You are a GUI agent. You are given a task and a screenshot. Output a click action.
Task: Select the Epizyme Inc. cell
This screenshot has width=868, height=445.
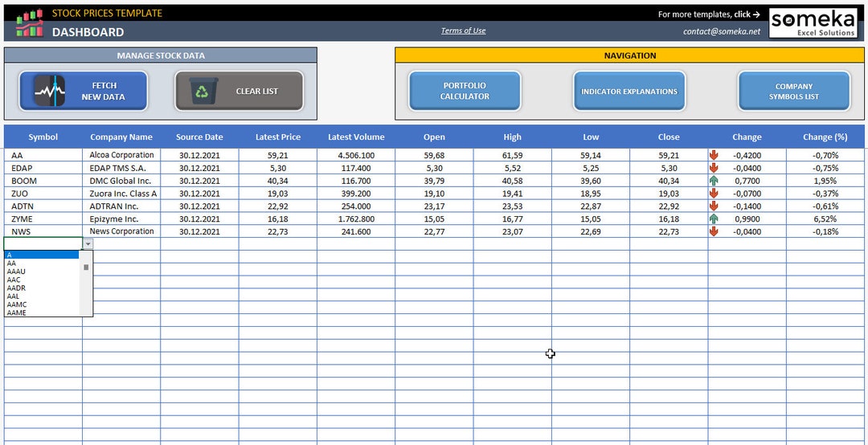[121, 218]
